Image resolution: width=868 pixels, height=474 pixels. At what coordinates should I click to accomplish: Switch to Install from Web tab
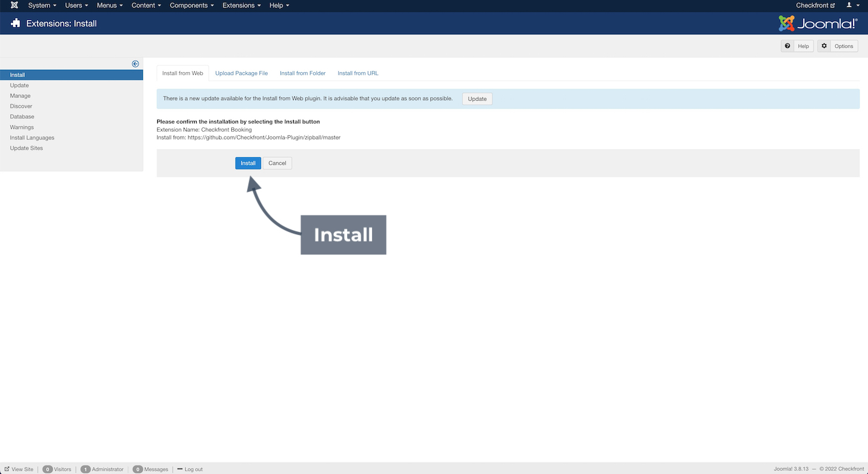coord(183,73)
